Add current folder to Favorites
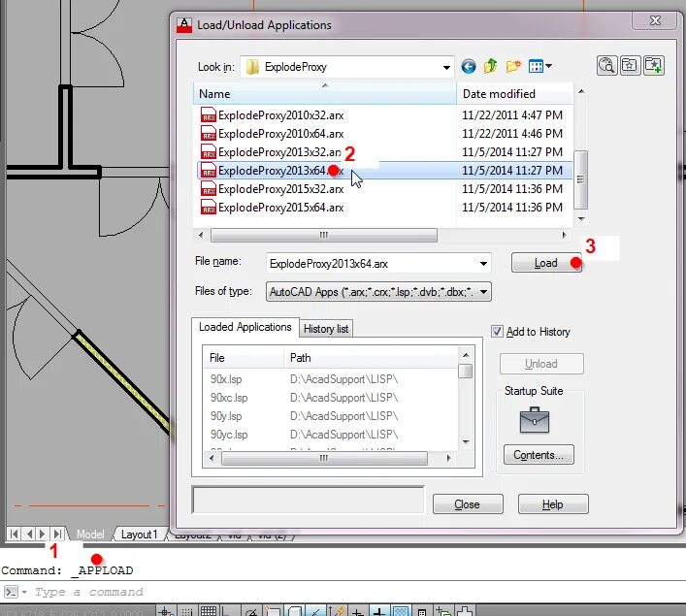Image resolution: width=686 pixels, height=616 pixels. (x=653, y=66)
